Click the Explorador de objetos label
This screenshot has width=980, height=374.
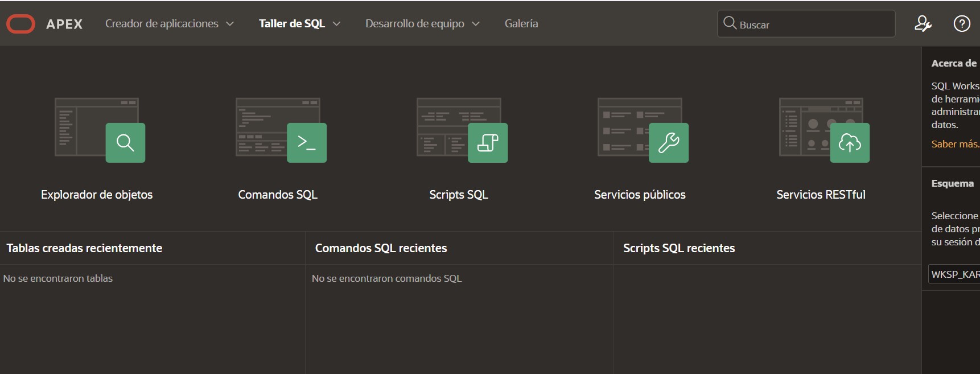pos(97,195)
